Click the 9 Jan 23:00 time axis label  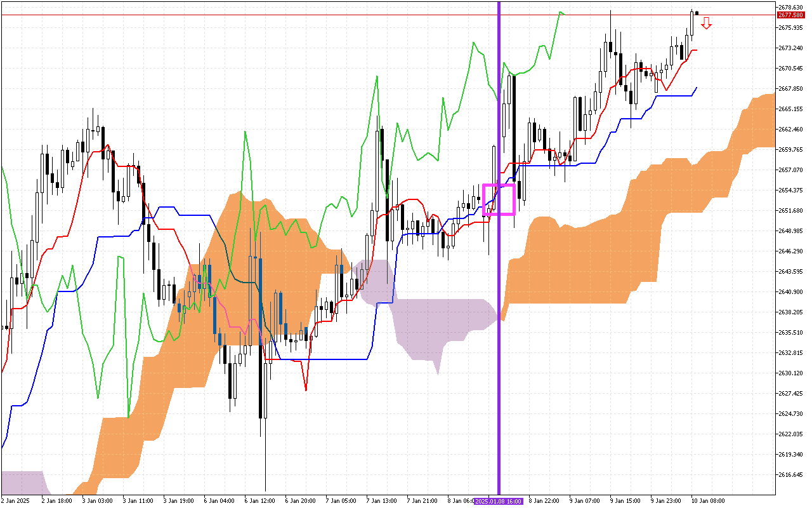tap(667, 501)
